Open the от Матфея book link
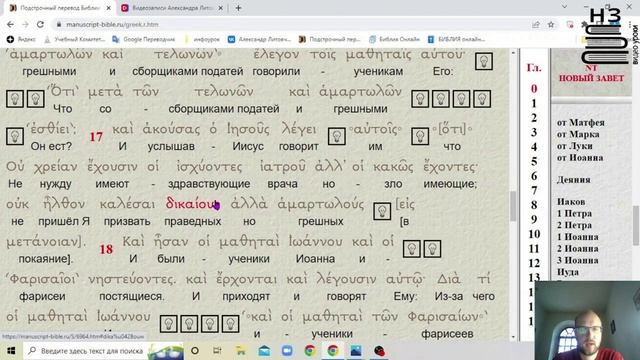 click(580, 122)
